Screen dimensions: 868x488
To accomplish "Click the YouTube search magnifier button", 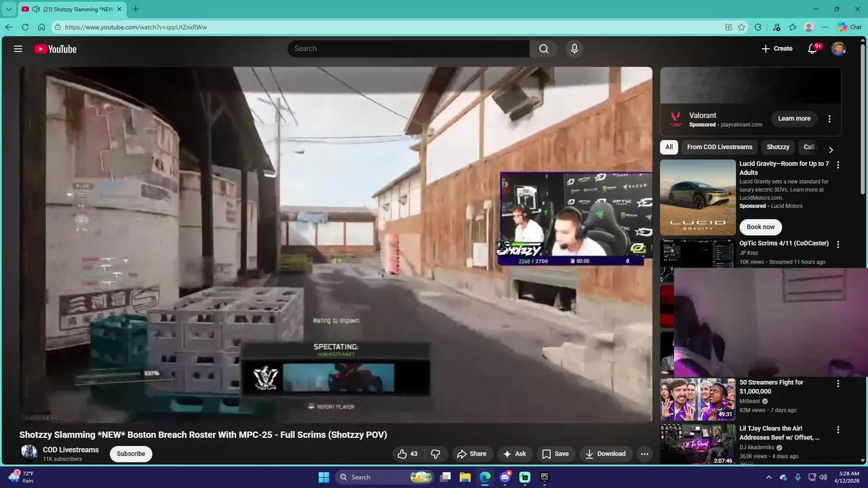I will tap(544, 49).
